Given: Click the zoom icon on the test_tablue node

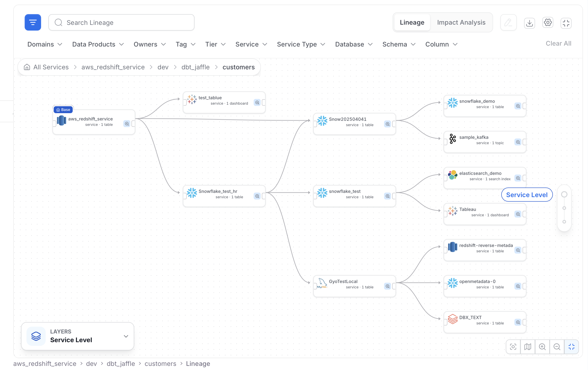Looking at the screenshot, I should [257, 102].
